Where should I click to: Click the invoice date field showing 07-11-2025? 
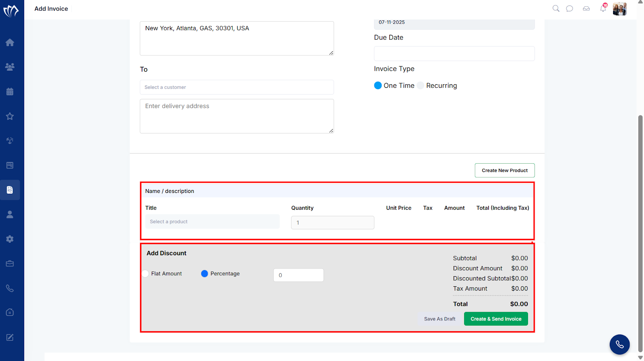454,23
